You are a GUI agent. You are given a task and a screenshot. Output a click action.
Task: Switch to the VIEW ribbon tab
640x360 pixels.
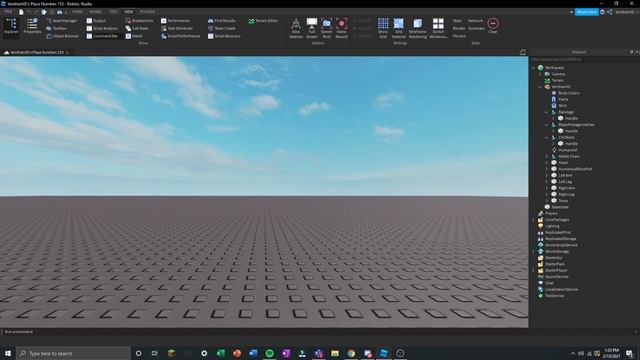pyautogui.click(x=129, y=12)
